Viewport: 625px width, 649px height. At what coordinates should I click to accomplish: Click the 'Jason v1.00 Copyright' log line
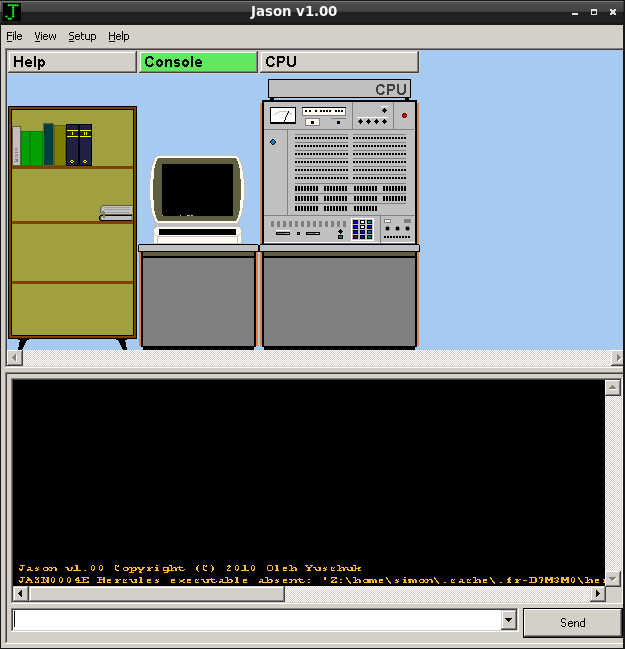point(190,568)
